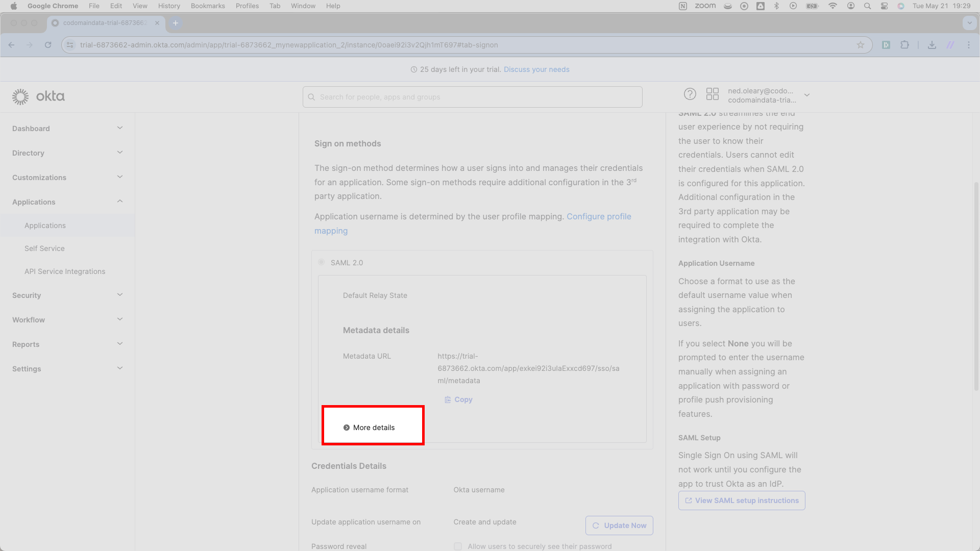
Task: Select the SAML 2.0 radio button
Action: pos(322,262)
